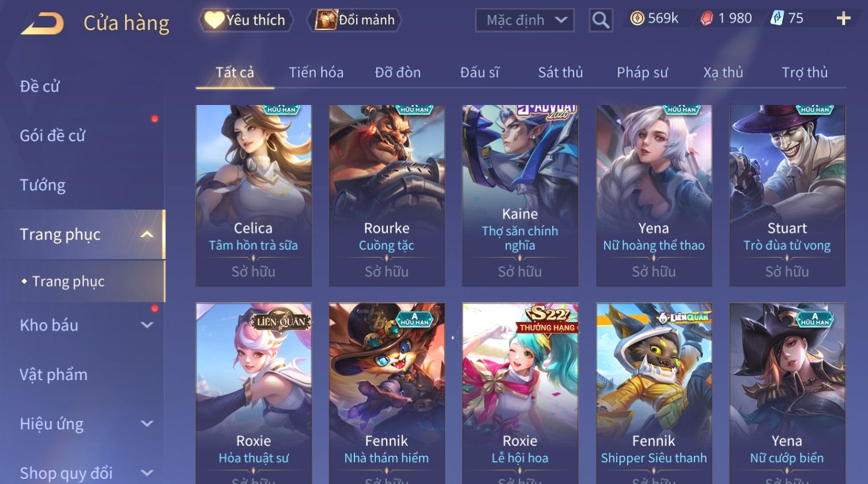Tap the plus icon to add currency
Image resolution: width=868 pixels, height=484 pixels.
[843, 19]
